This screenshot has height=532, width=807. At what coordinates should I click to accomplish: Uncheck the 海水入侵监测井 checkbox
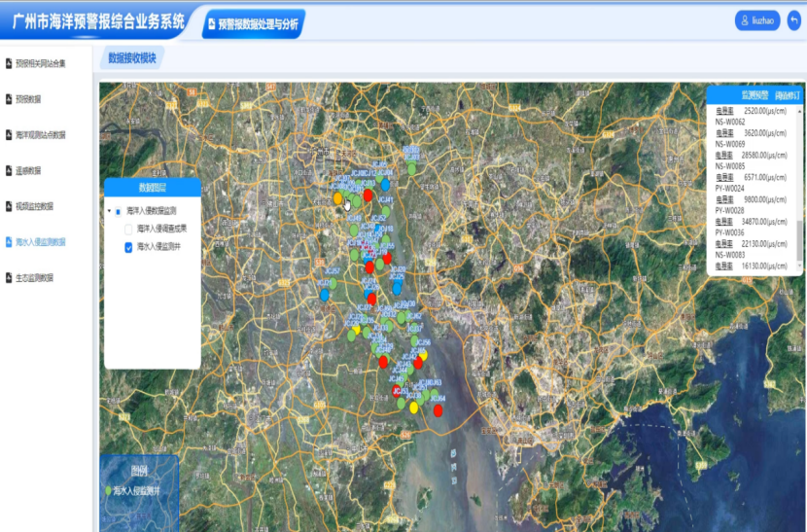[128, 248]
